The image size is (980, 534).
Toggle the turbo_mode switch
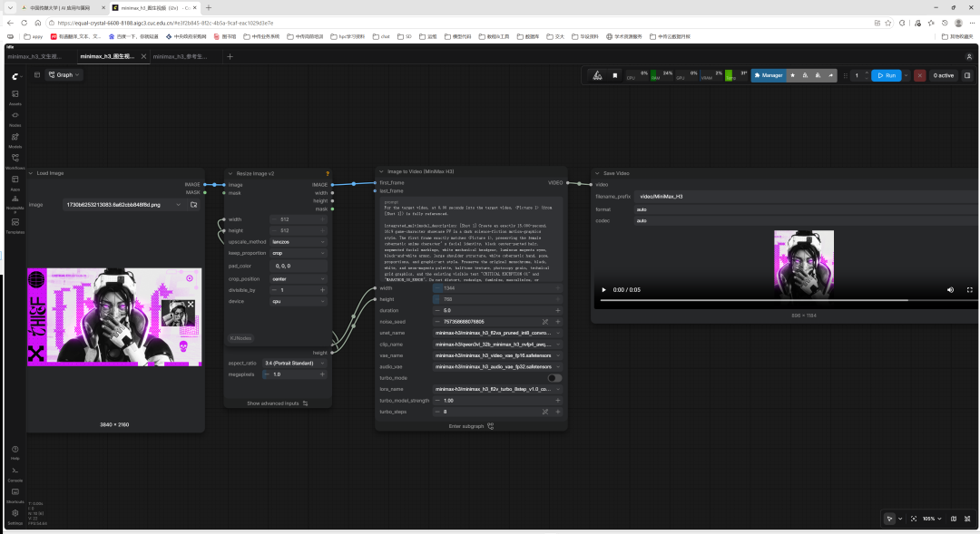tap(554, 378)
